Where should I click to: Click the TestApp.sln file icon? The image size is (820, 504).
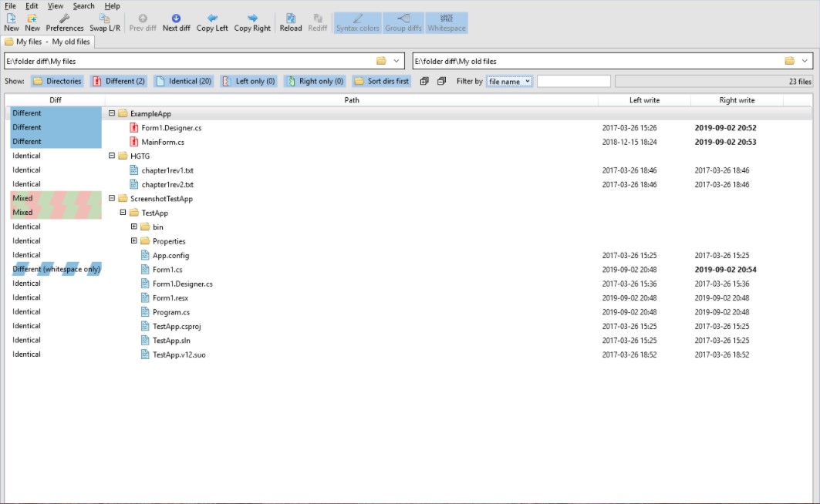tap(145, 340)
